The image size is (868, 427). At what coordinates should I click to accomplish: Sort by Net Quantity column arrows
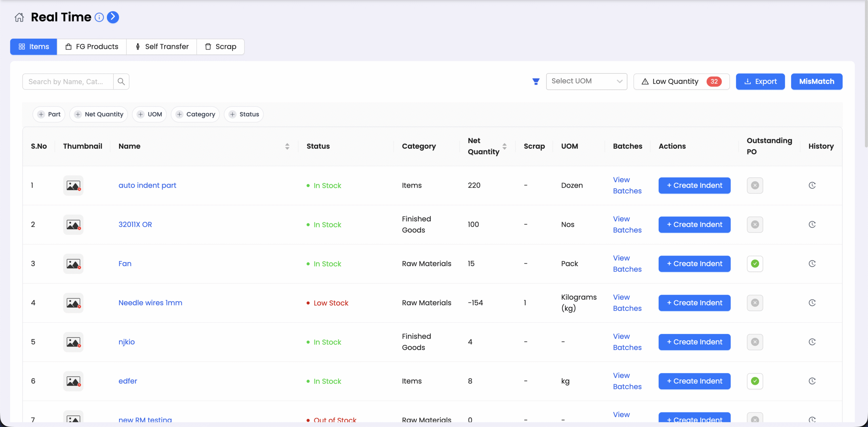[x=505, y=146]
